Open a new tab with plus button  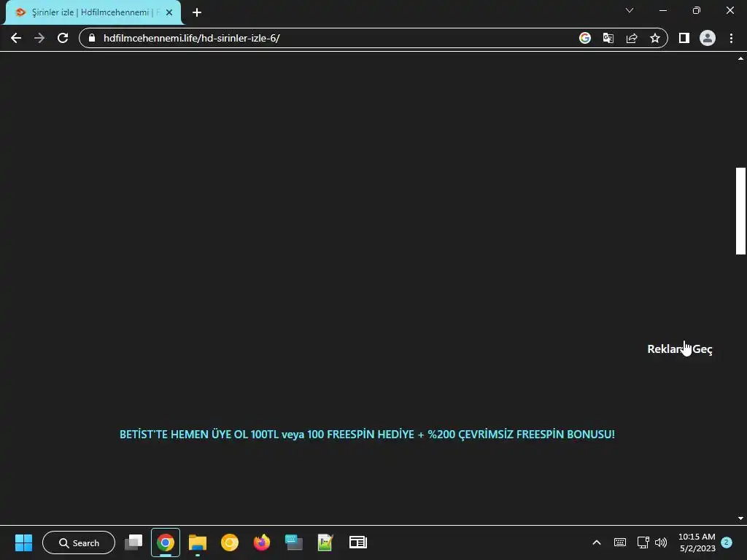click(x=197, y=12)
